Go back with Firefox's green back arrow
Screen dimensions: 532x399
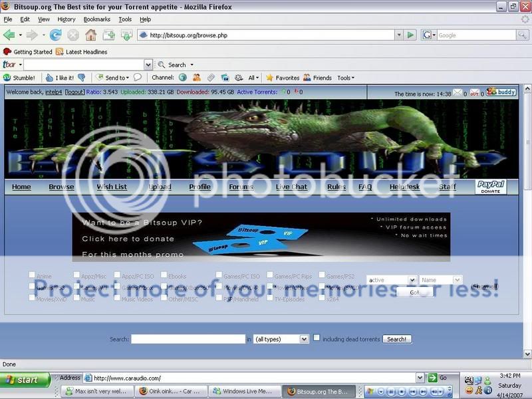click(9, 35)
